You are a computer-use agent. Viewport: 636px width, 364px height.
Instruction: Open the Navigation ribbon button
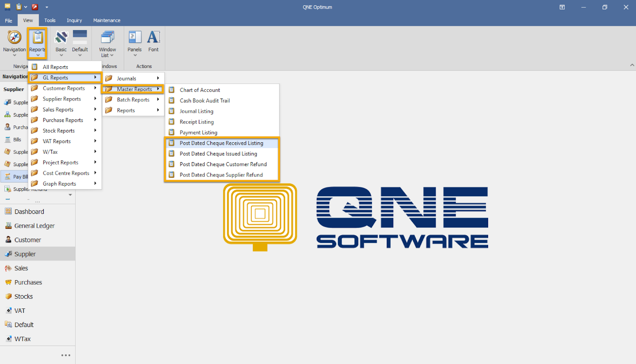(14, 43)
